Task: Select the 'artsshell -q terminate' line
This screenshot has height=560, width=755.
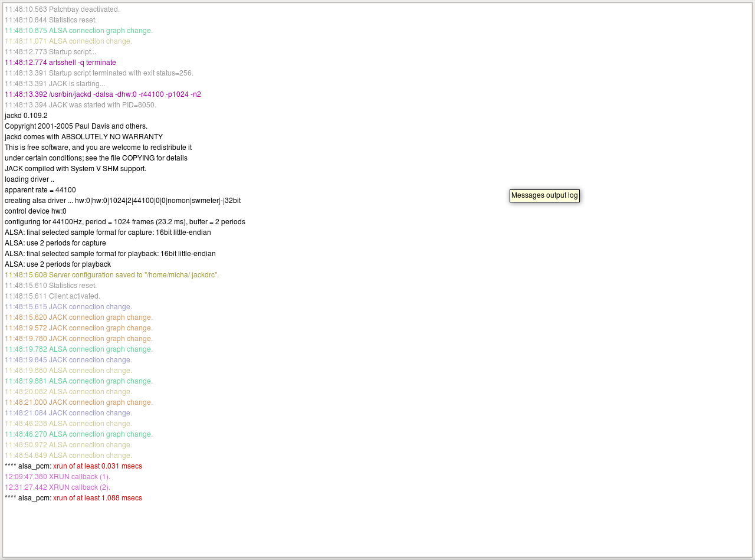Action: pyautogui.click(x=60, y=63)
